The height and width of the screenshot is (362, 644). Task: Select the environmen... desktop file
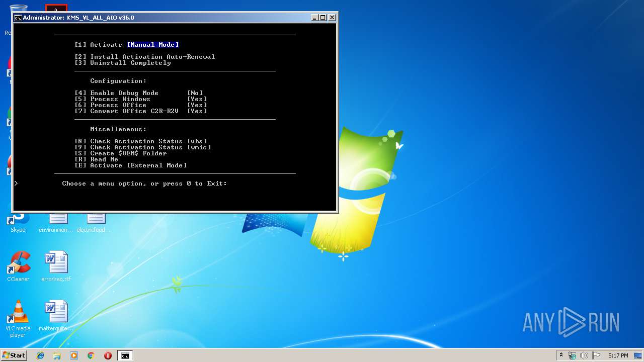click(56, 222)
